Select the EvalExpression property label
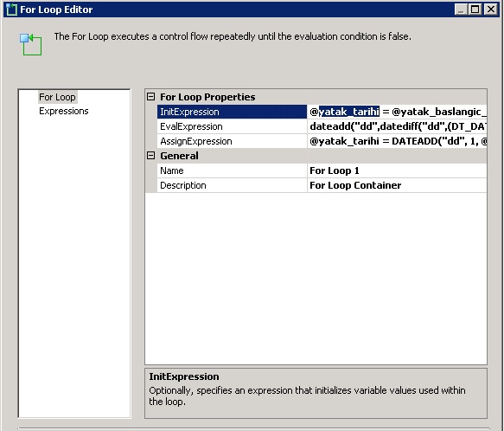 tap(232, 126)
